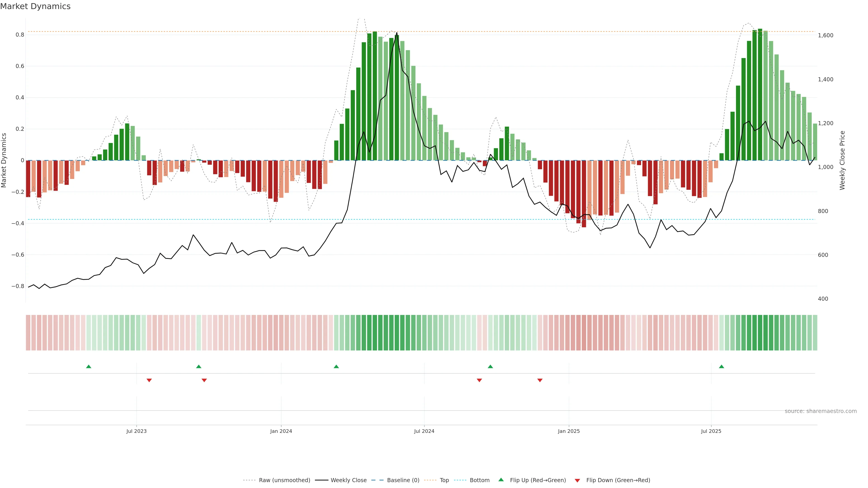868x488 pixels.
Task: Click the Jul 2024 x-axis label
Action: (424, 431)
